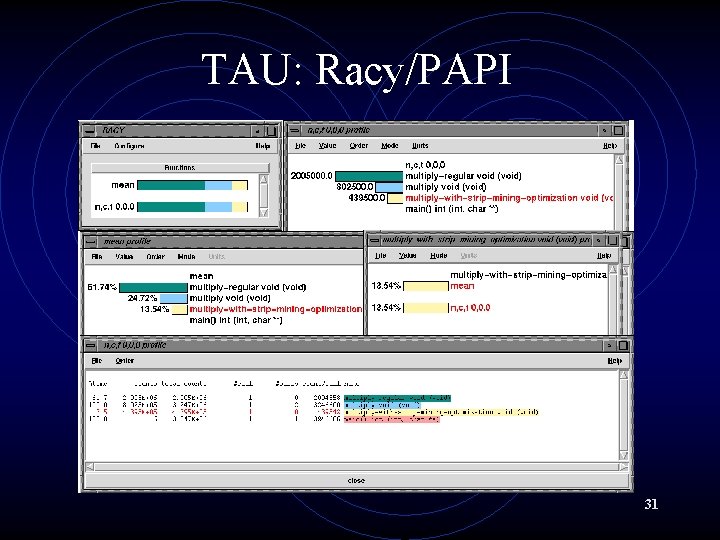720x540 pixels.
Task: Open window menu of top n,c,t 0,0,0 profile window
Action: (x=294, y=130)
